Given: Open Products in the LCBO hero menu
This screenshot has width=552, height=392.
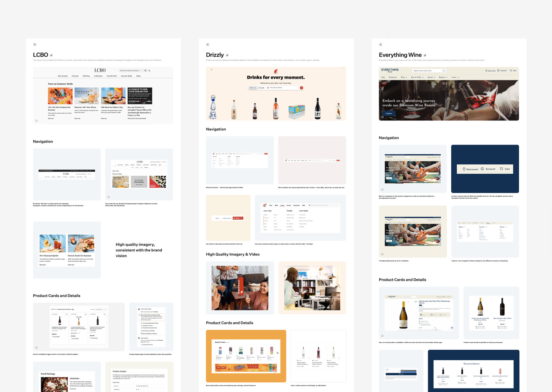Looking at the screenshot, I should [75, 76].
